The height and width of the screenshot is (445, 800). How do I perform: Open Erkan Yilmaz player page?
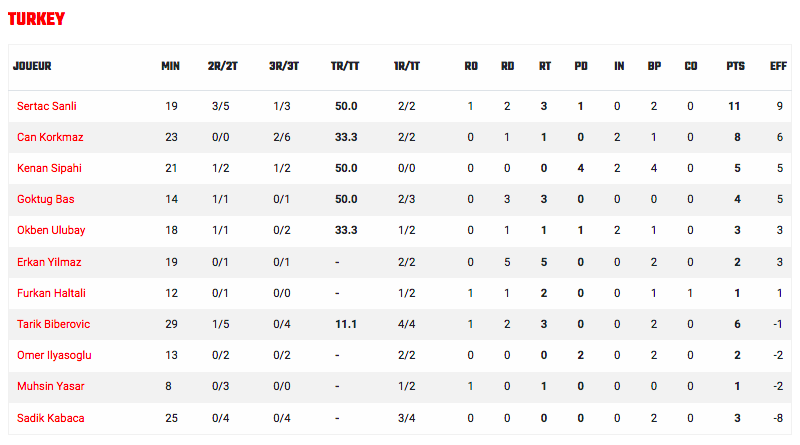49,262
